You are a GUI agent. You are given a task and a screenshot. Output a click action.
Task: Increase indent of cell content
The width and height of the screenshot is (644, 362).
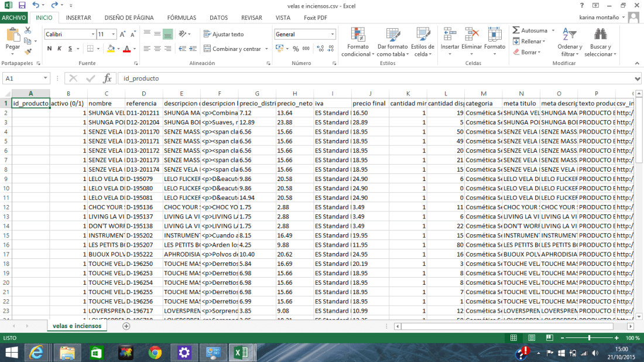(x=193, y=49)
